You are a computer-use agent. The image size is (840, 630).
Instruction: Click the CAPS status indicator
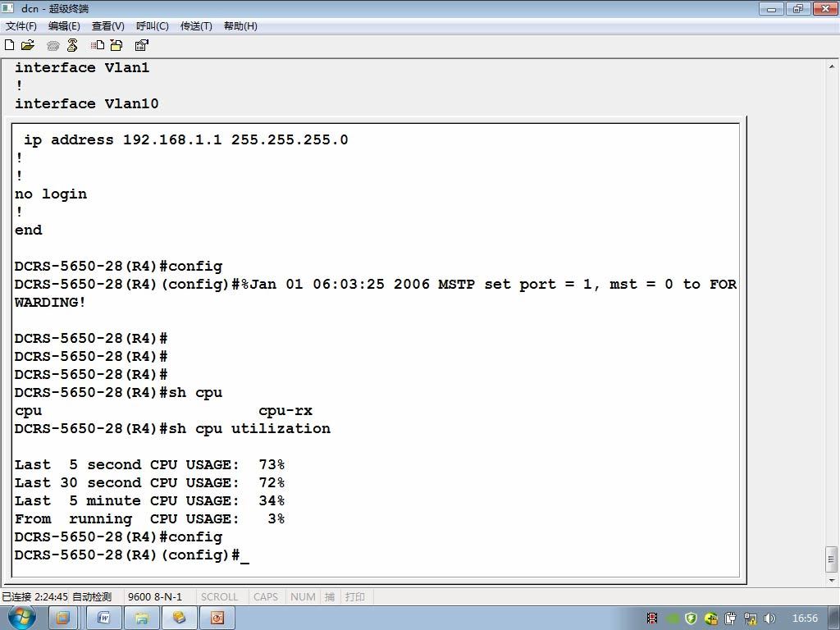click(x=266, y=597)
